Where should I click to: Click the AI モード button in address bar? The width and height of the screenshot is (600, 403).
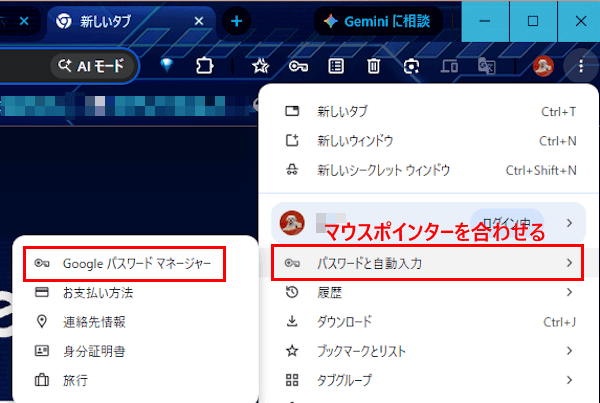[92, 66]
